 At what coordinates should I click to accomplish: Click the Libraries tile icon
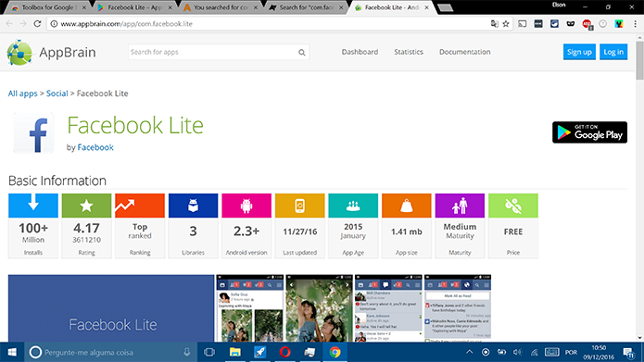click(x=193, y=206)
